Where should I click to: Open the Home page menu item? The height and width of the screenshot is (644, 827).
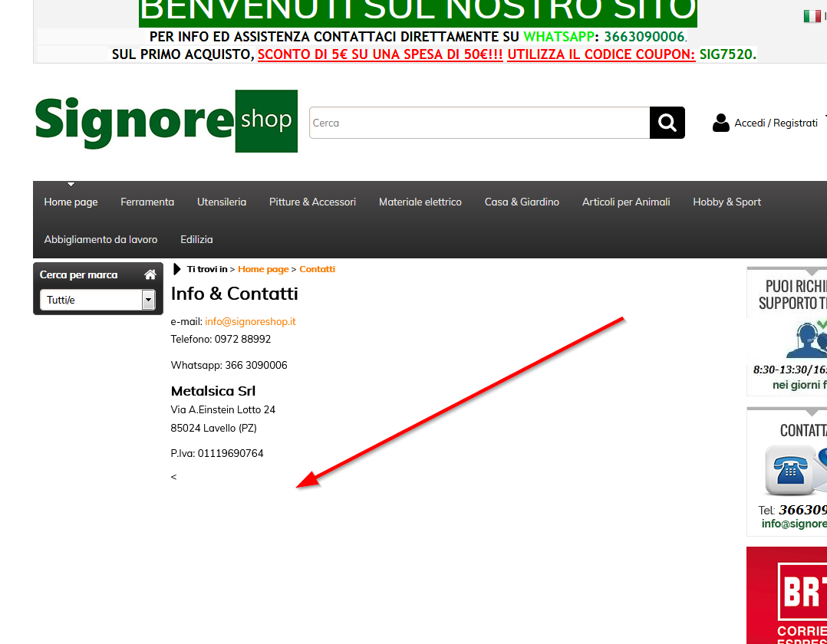tap(71, 202)
